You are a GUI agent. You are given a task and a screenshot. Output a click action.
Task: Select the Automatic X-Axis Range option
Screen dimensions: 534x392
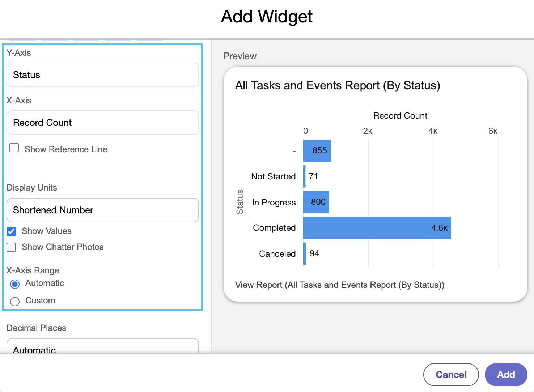pyautogui.click(x=15, y=284)
